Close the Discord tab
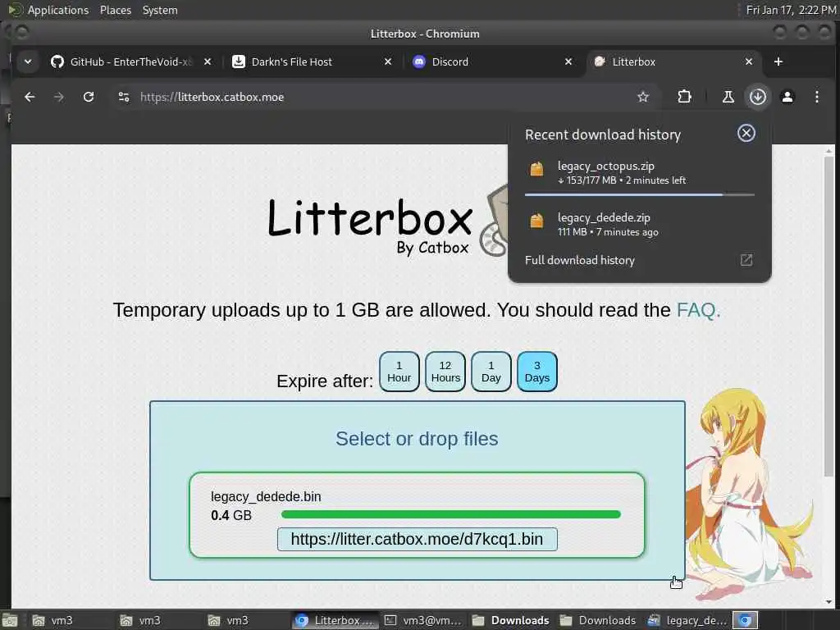840x630 pixels. (568, 62)
